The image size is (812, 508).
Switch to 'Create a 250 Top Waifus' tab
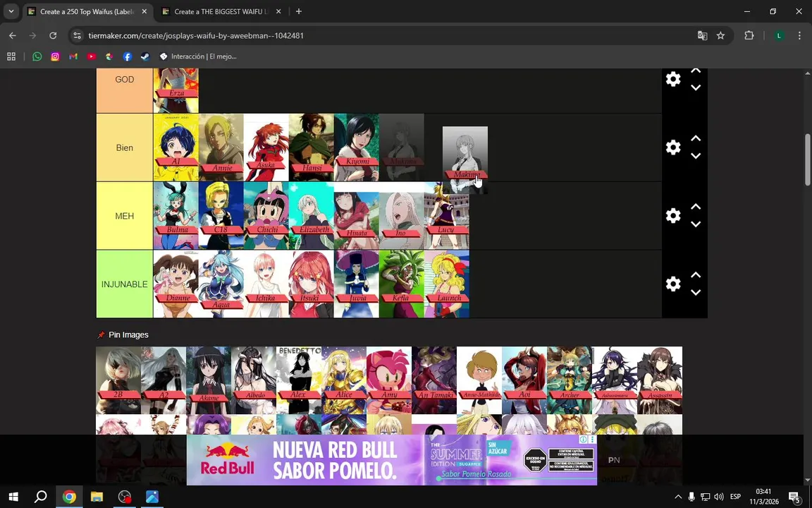(x=87, y=11)
